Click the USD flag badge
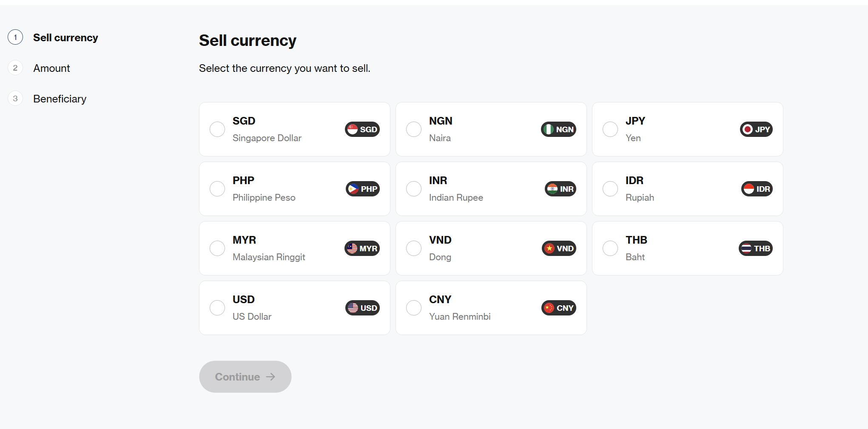The image size is (868, 429). tap(362, 308)
